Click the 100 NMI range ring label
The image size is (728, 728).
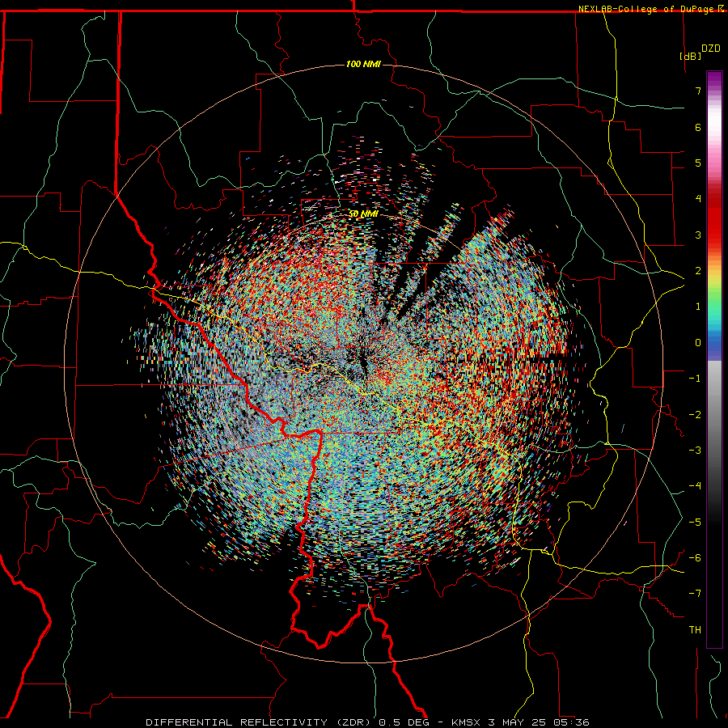363,64
